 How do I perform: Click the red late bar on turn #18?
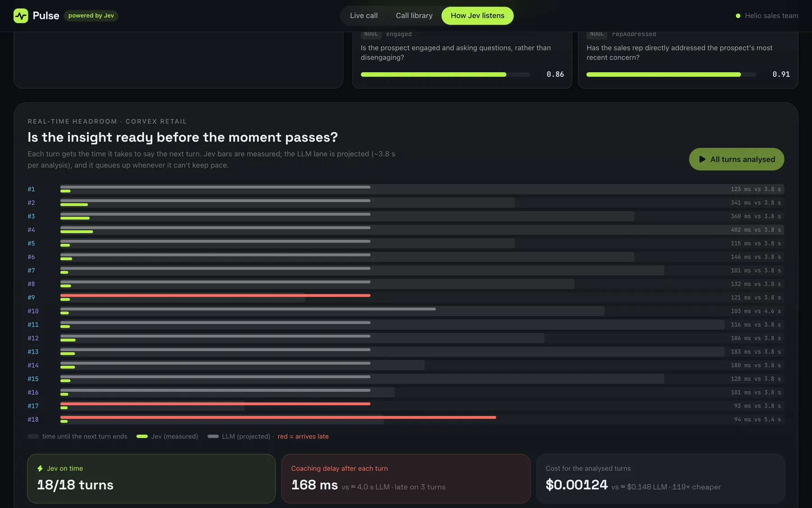click(x=278, y=417)
